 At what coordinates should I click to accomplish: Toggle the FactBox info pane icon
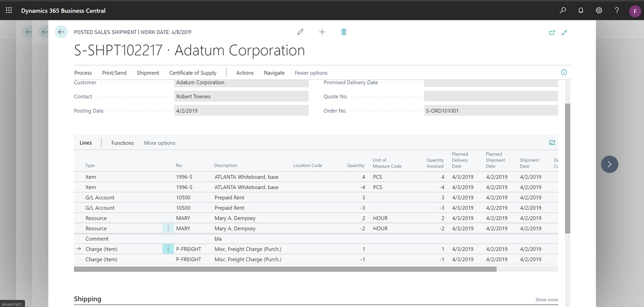click(x=564, y=72)
